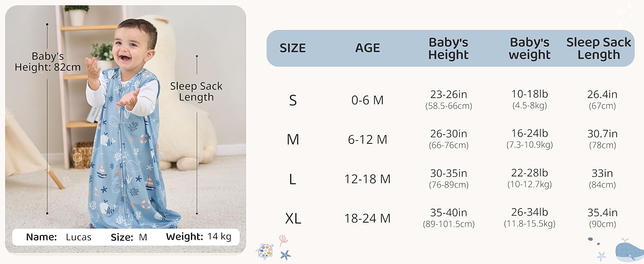The image size is (644, 264).
Task: Click the turtle illustration below the photo
Action: pos(264,251)
